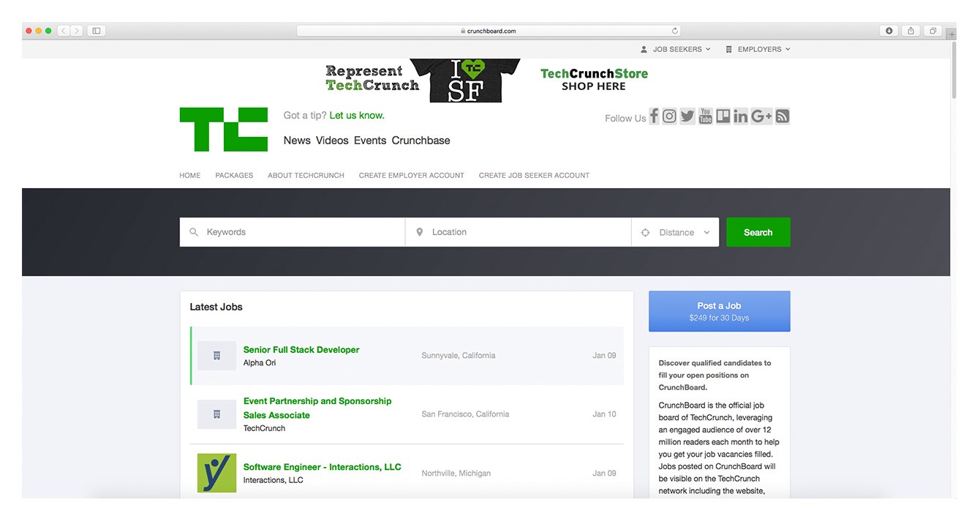Open the Senior Full Stack Developer job

point(301,350)
